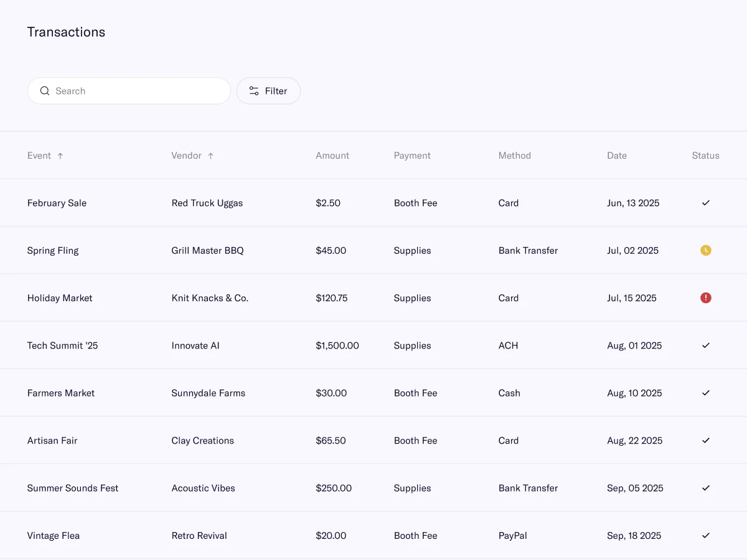Click Supplies in the Tech Summit '25 row
The width and height of the screenshot is (747, 560).
coord(413,345)
